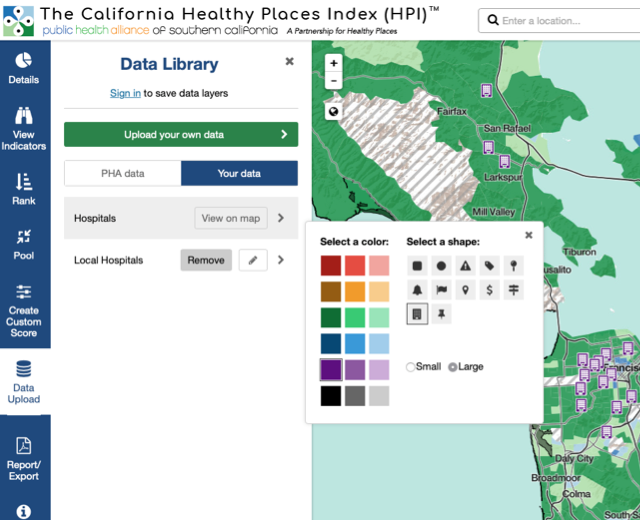Open View Indicators binoculars panel
The width and height of the screenshot is (640, 520).
[24, 125]
